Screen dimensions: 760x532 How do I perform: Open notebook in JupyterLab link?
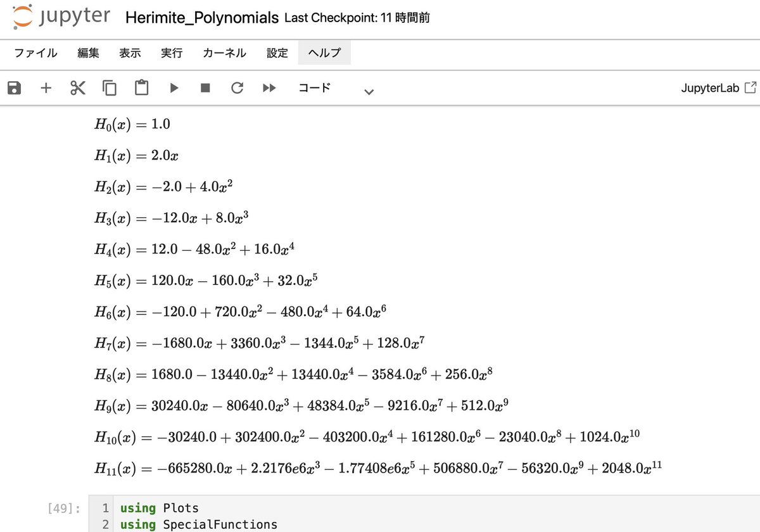[x=718, y=88]
